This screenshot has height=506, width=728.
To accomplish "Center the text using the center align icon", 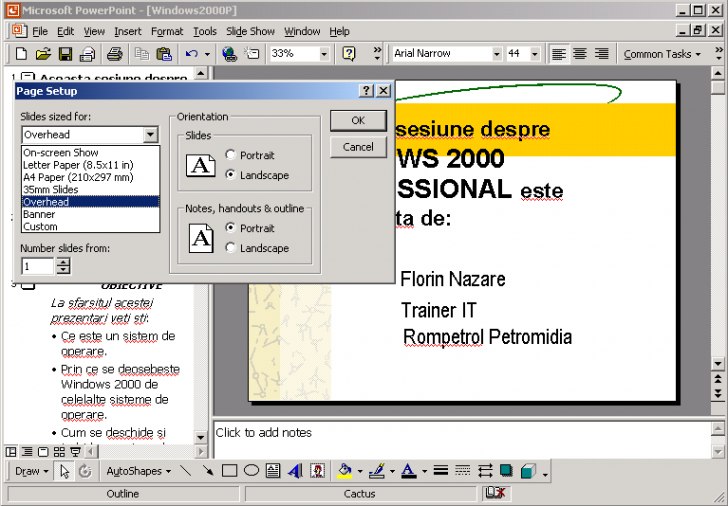I will (x=580, y=54).
